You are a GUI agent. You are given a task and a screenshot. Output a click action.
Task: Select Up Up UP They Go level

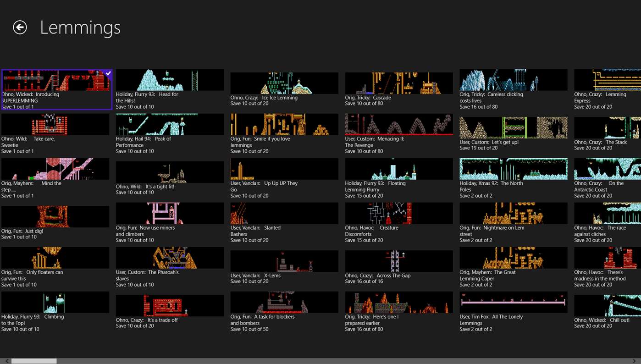coord(284,178)
